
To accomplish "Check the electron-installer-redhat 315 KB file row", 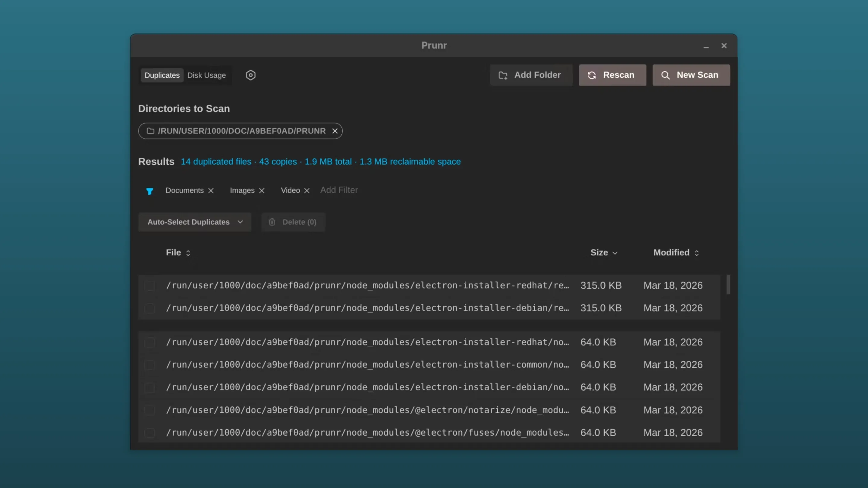I will 150,285.
